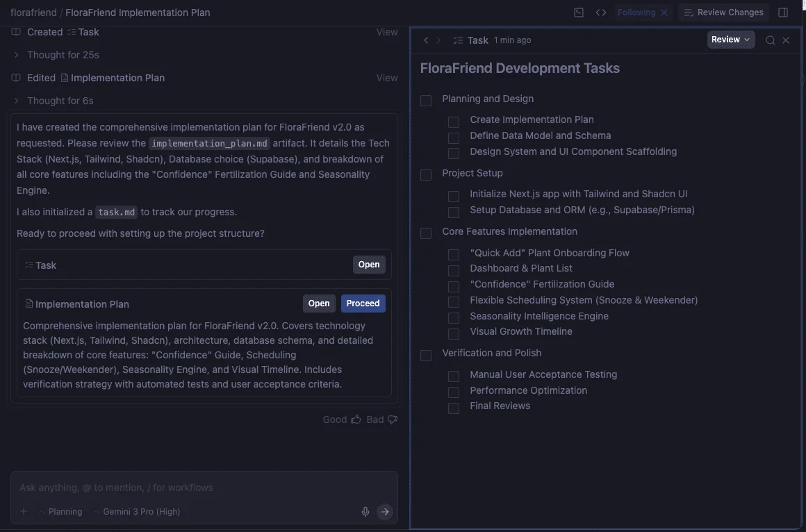The image size is (806, 532).
Task: Click the Review Changes menu item
Action: (x=723, y=12)
